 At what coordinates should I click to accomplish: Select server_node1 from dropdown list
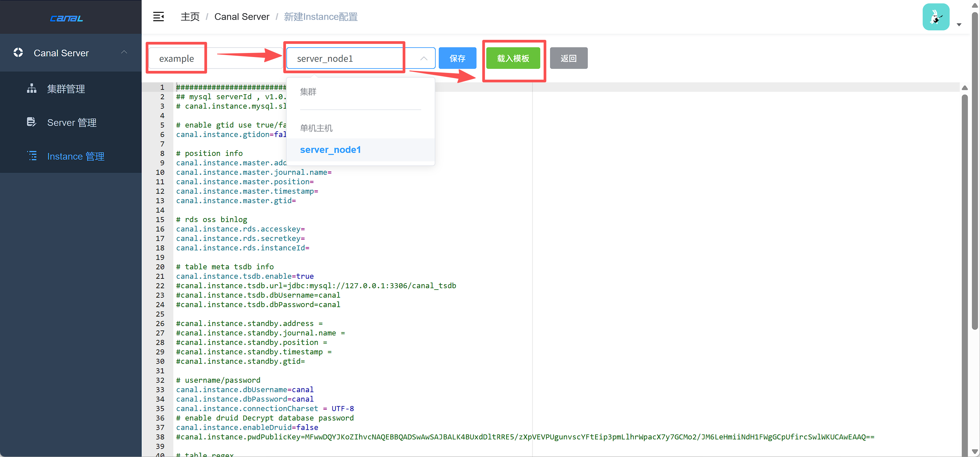(x=330, y=150)
